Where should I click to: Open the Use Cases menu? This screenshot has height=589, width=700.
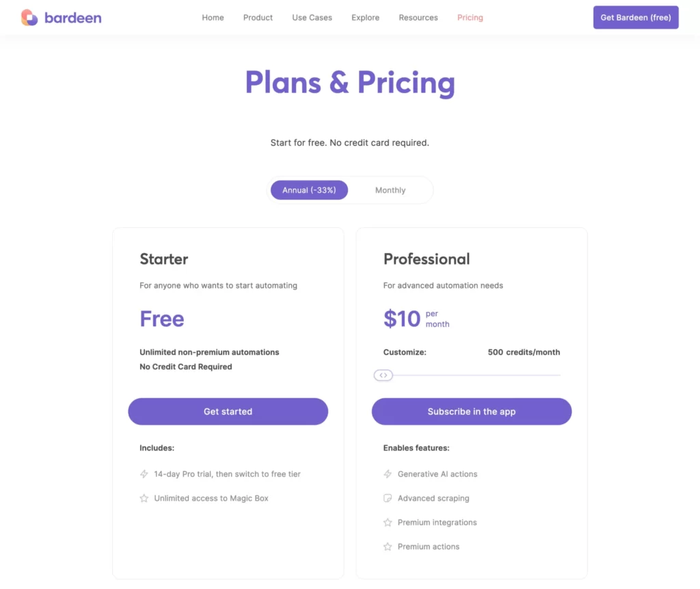(312, 17)
